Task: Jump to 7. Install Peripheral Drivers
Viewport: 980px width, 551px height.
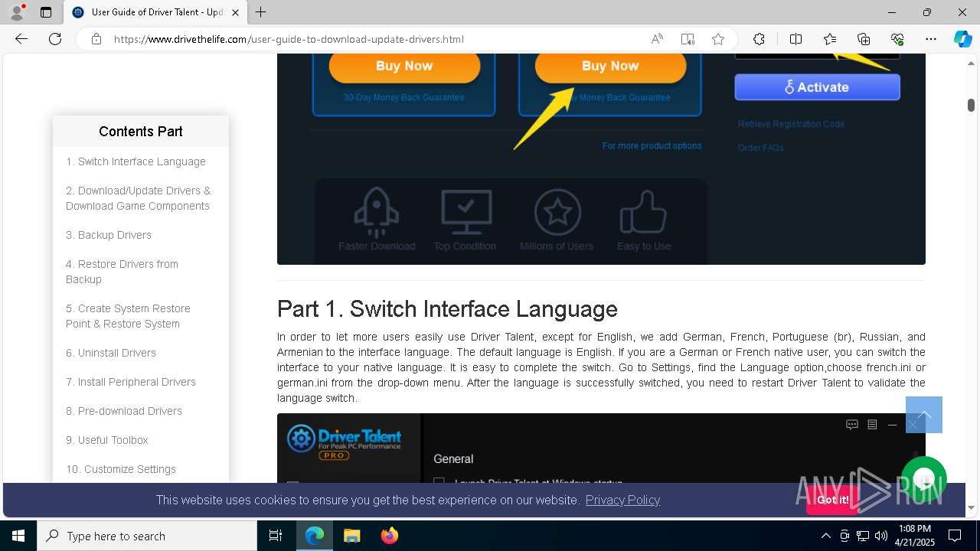Action: click(x=131, y=382)
